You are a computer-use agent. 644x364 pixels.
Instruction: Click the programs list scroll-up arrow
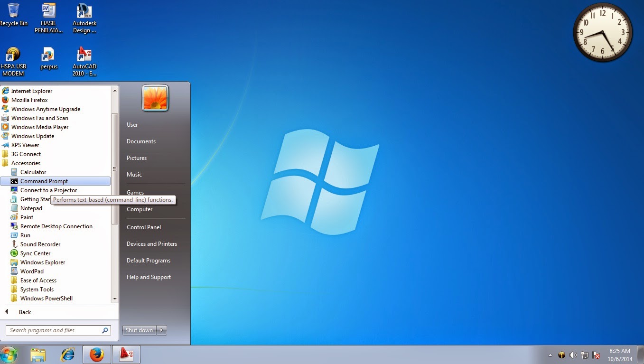pyautogui.click(x=114, y=90)
